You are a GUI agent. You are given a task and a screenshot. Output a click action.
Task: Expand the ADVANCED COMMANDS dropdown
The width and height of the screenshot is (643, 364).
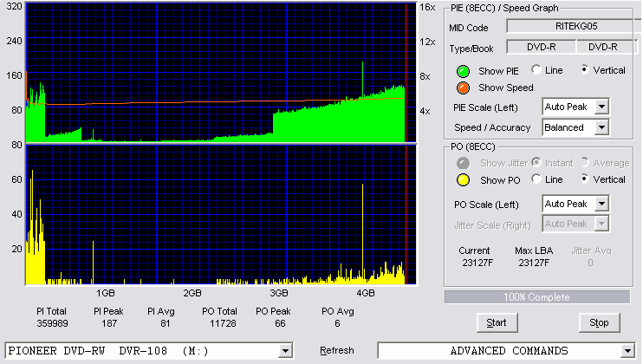627,351
